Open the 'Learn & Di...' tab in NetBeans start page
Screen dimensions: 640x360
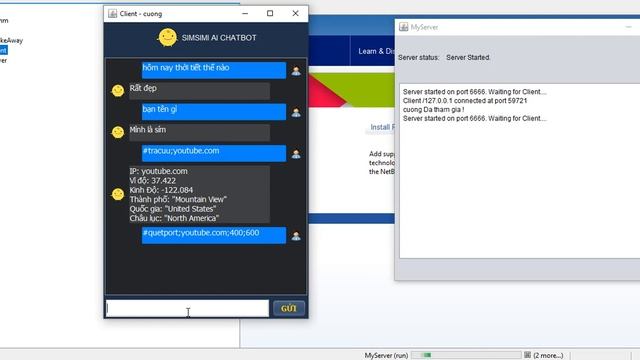[376, 51]
